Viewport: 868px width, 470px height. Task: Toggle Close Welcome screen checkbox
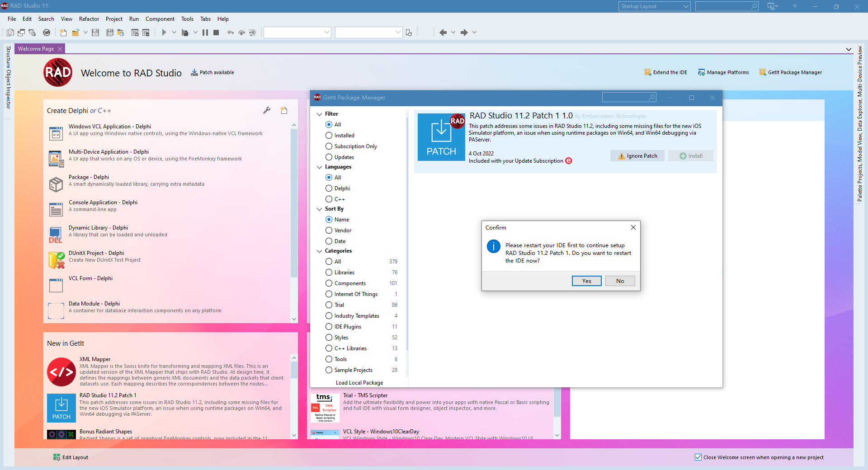(x=698, y=457)
